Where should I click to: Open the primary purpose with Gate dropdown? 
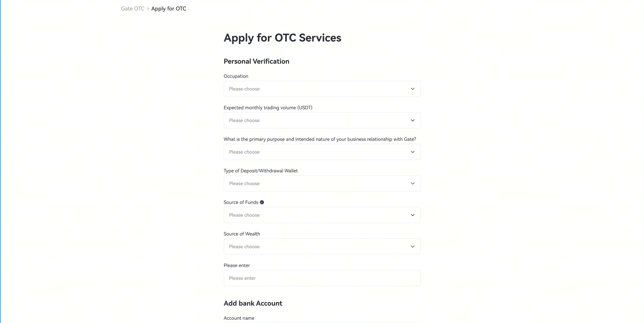click(322, 152)
